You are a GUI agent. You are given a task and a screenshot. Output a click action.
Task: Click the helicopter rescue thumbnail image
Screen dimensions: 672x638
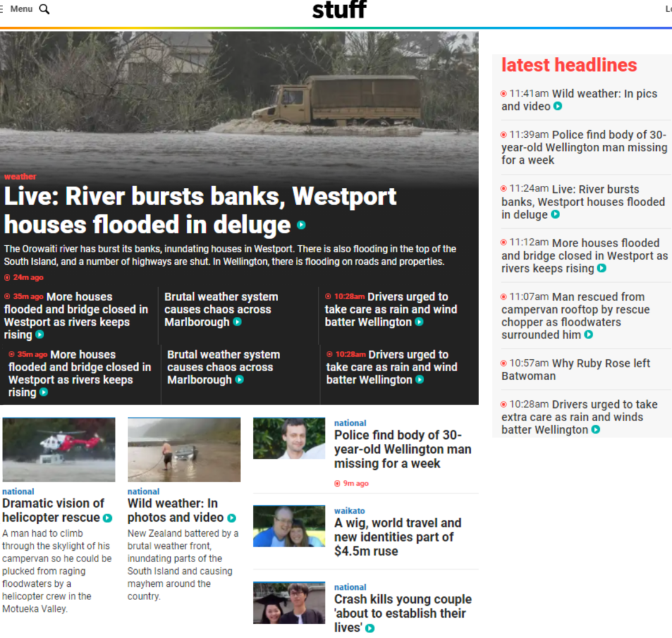pyautogui.click(x=59, y=450)
